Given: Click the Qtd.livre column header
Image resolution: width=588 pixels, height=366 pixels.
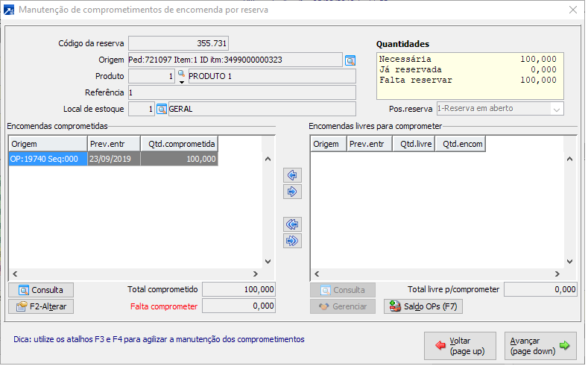Looking at the screenshot, I should coord(414,144).
